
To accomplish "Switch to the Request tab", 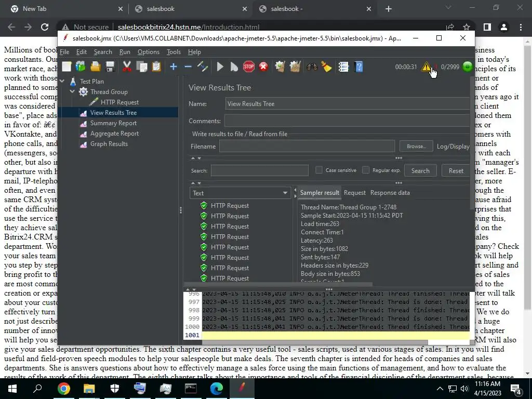I will 354,193.
